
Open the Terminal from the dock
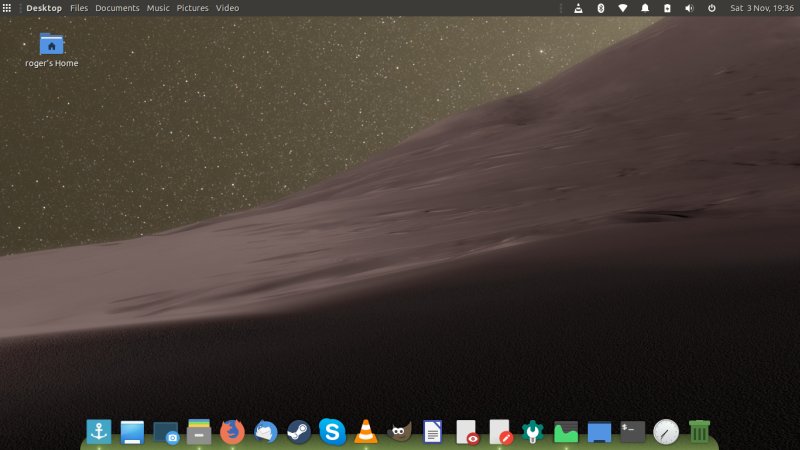click(x=632, y=431)
